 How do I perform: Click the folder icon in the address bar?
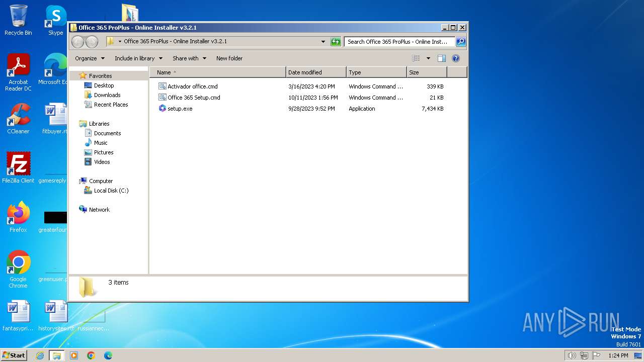tap(111, 41)
